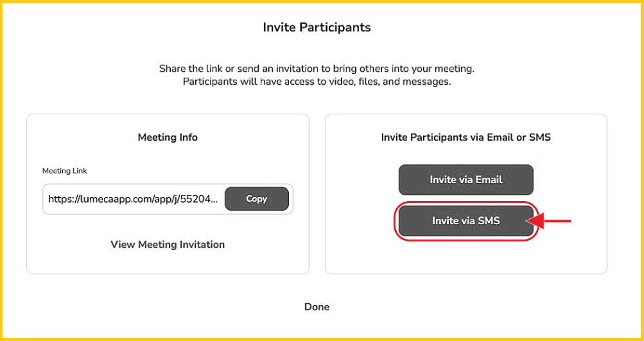Click the red arrow beside Invite via SMS
644x341 pixels.
pos(553,222)
